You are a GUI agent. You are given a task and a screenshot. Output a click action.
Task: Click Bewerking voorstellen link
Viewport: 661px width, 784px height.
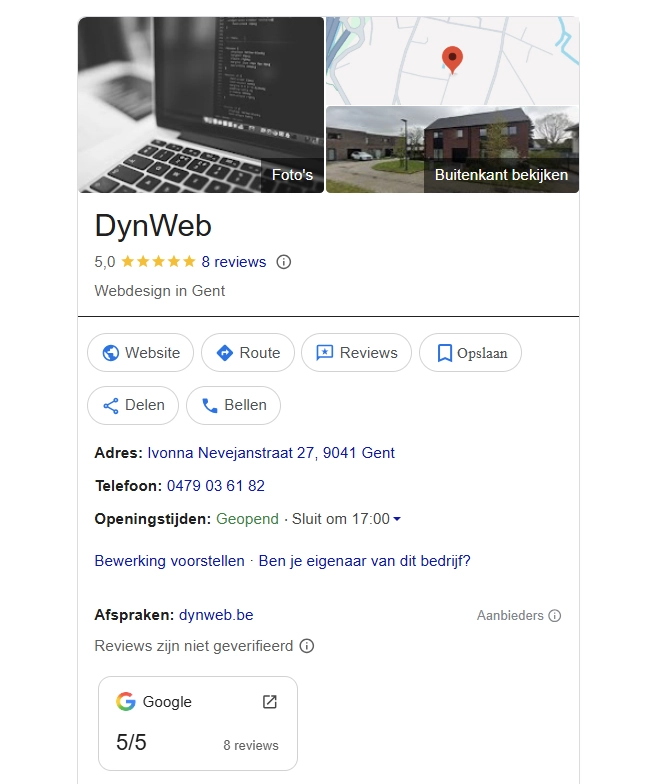click(170, 561)
